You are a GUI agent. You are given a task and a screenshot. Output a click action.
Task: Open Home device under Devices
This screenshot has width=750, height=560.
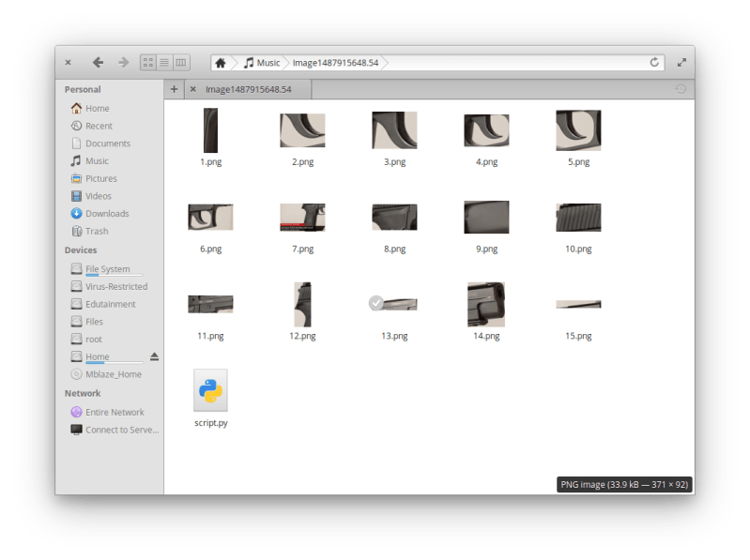pos(107,357)
